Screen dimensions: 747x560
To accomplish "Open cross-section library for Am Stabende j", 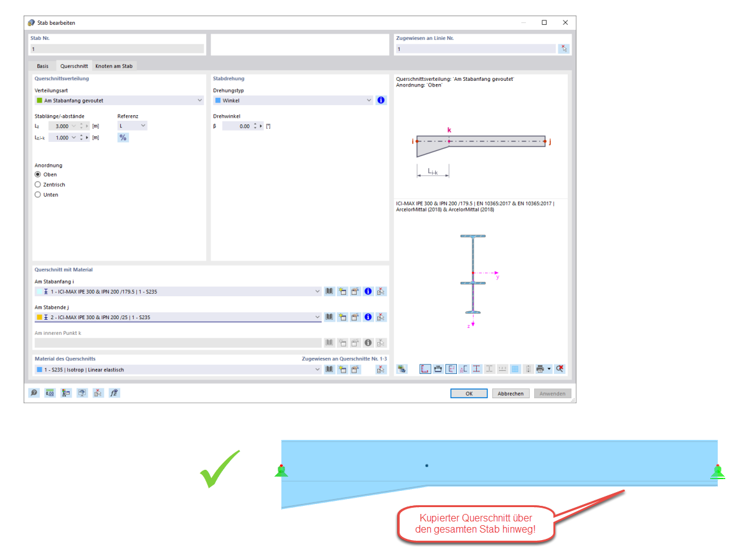I will click(x=329, y=317).
